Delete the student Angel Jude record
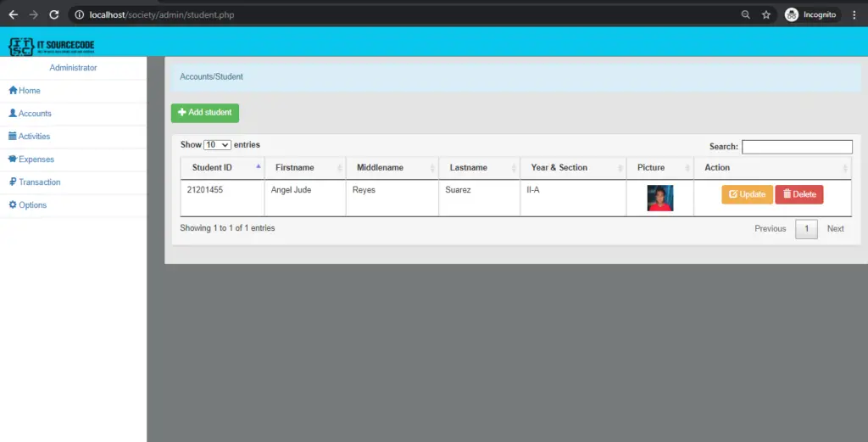The image size is (868, 442). pyautogui.click(x=798, y=194)
